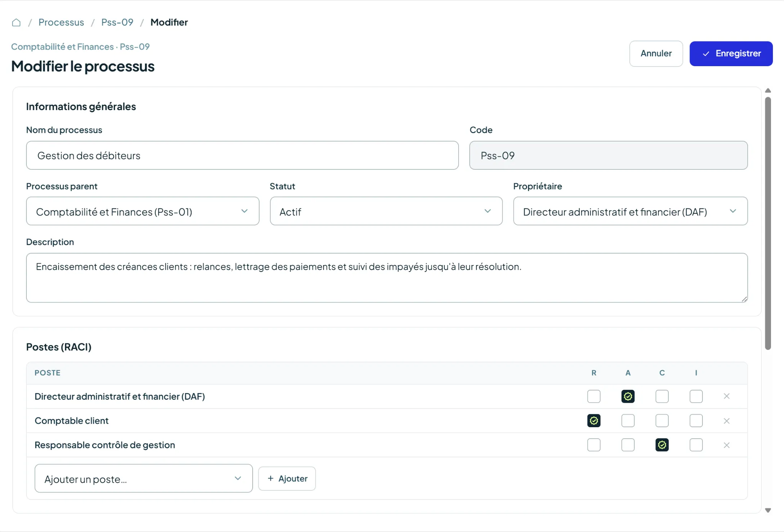Click the Informations générales heading
784x532 pixels.
pyautogui.click(x=81, y=106)
